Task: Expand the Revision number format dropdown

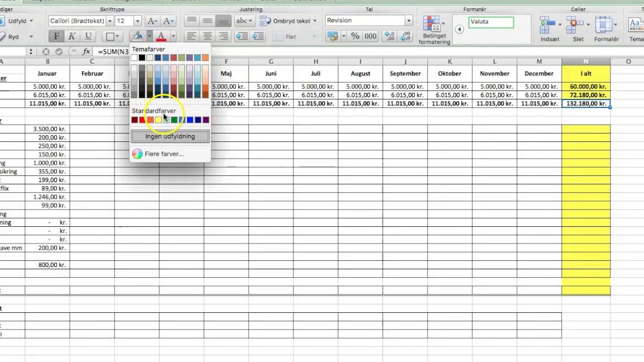Action: 409,21
